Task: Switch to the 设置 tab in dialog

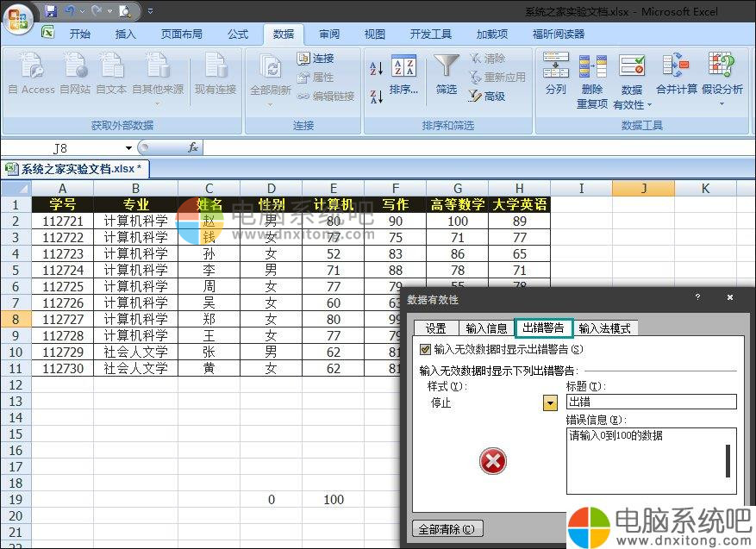Action: (436, 328)
